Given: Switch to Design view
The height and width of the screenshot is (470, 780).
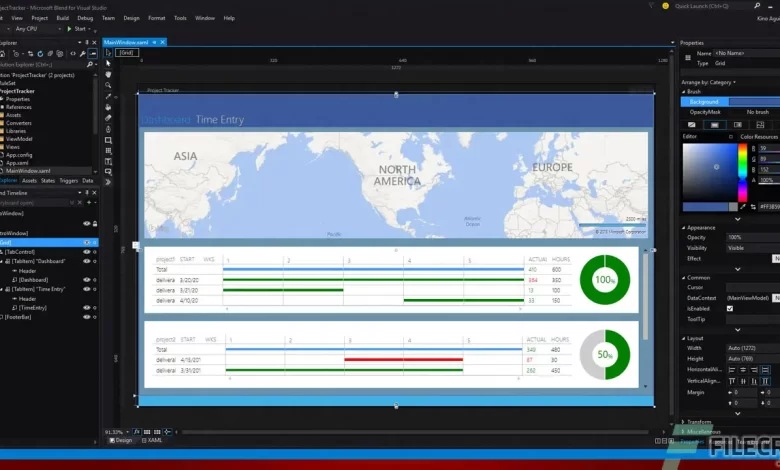Looking at the screenshot, I should pyautogui.click(x=120, y=440).
